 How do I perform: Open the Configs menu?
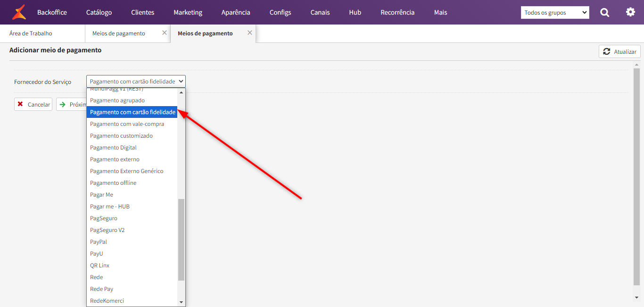point(281,12)
